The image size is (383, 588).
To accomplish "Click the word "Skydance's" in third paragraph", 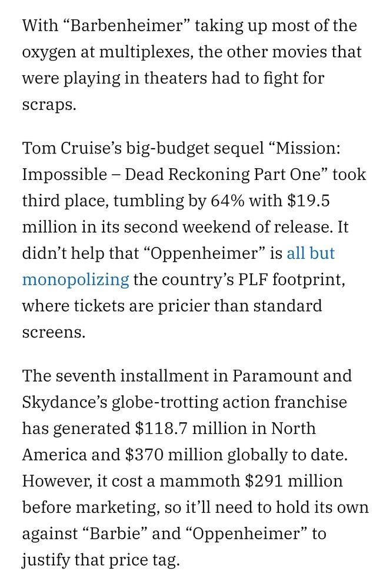I will point(64,402).
